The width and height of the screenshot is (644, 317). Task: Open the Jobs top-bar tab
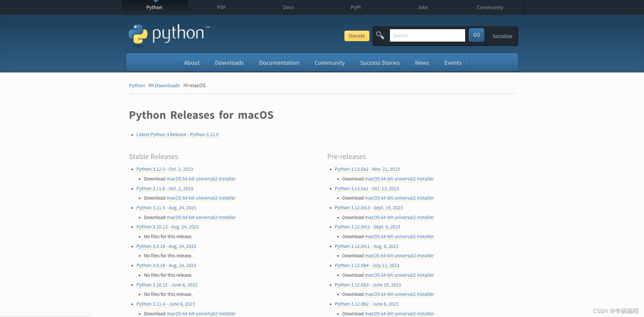click(423, 7)
